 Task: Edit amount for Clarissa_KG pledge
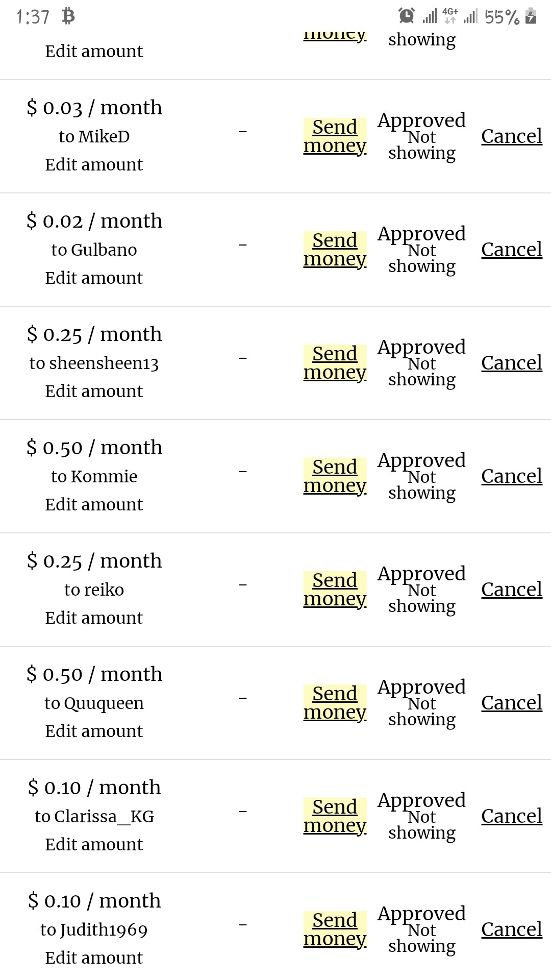click(x=94, y=844)
